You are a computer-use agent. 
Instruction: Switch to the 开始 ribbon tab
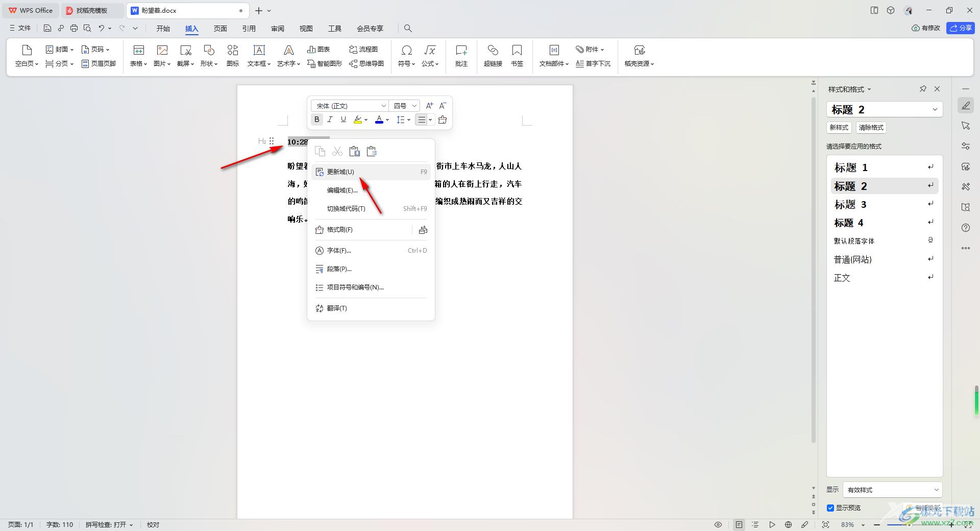(163, 28)
